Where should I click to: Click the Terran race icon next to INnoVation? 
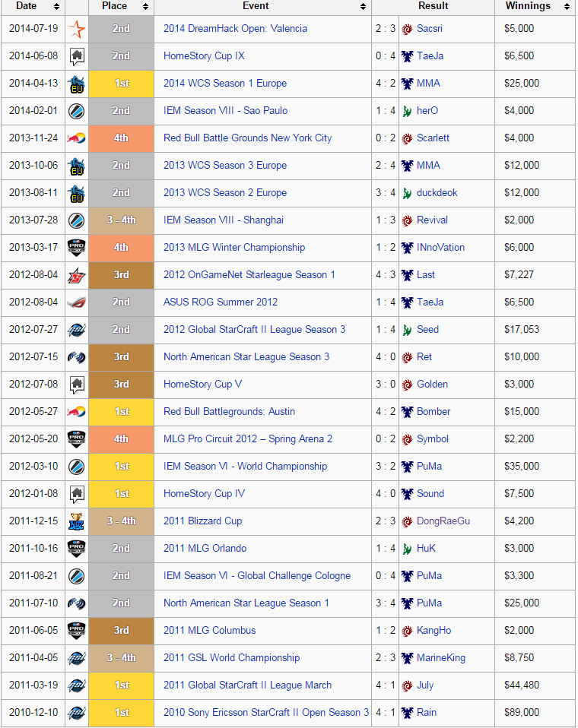[407, 248]
